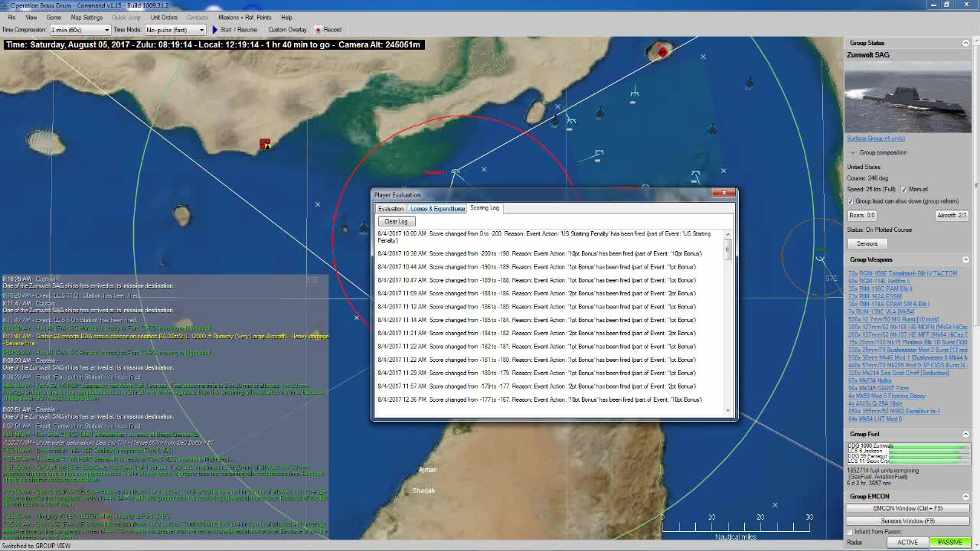Set Radar to PASSIVE
Screen dimensions: 980x551
click(x=949, y=543)
